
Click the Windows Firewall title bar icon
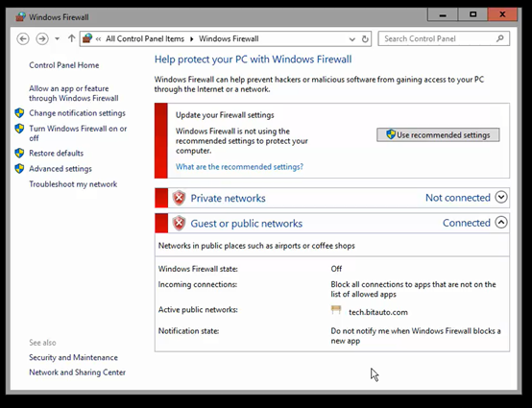20,17
